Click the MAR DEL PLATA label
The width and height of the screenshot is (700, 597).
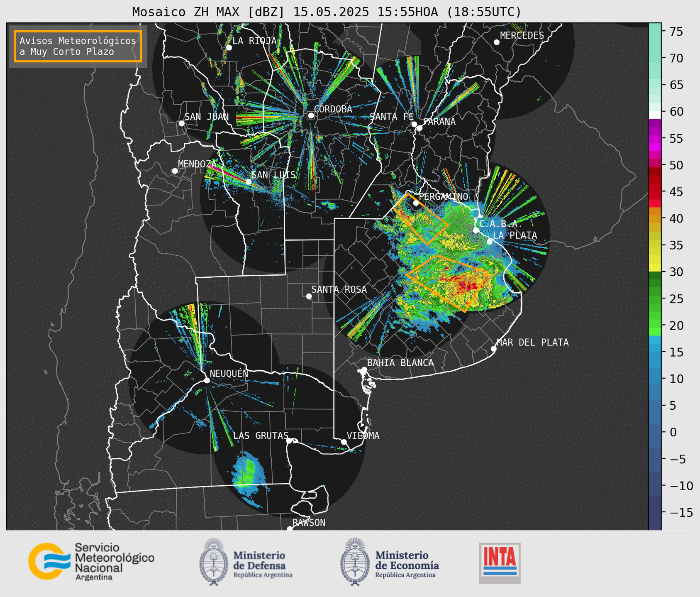532,343
